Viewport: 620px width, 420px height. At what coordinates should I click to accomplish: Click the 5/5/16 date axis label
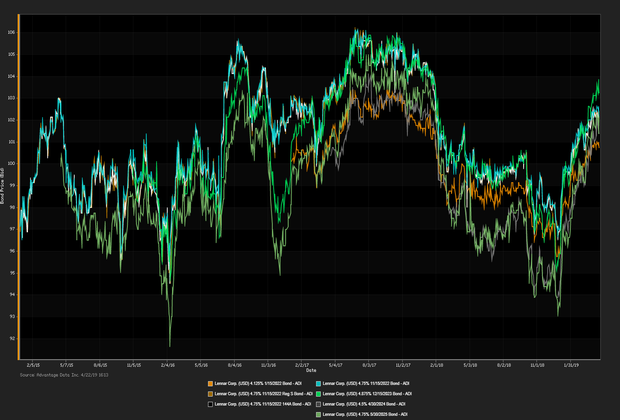(x=201, y=365)
